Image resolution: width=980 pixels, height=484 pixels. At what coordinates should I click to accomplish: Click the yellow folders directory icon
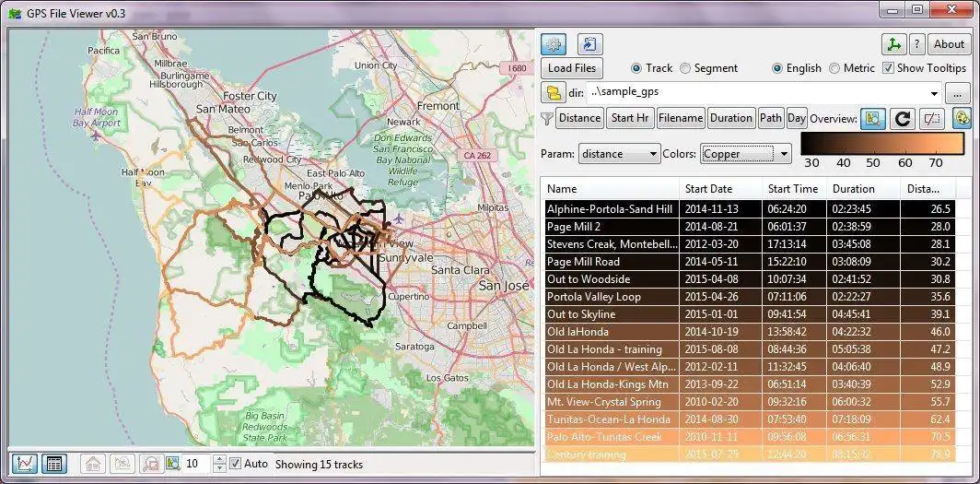point(554,92)
